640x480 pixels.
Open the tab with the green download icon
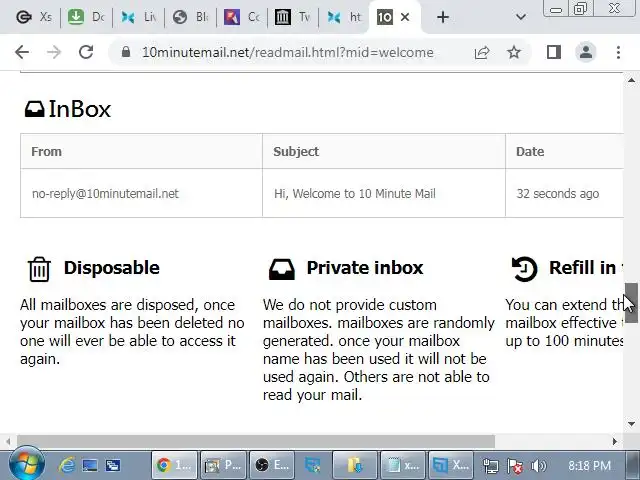(x=87, y=17)
